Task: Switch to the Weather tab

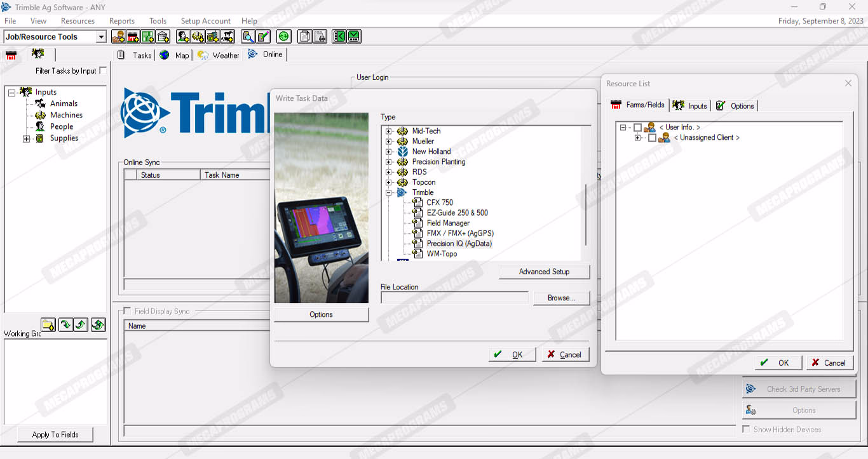Action: click(x=218, y=55)
